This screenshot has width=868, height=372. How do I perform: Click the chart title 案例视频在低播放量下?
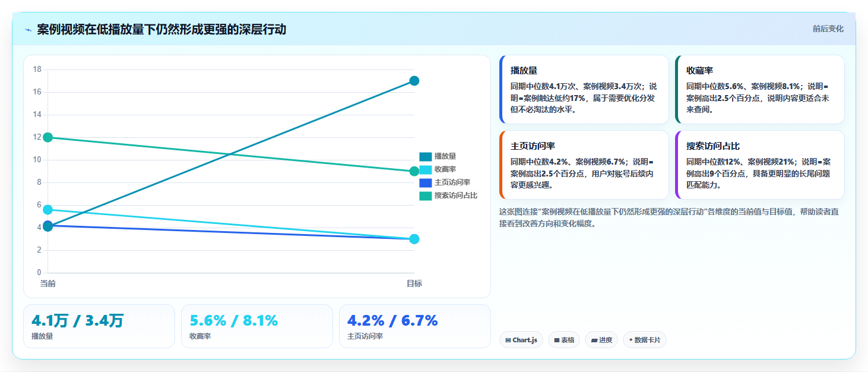pyautogui.click(x=161, y=29)
